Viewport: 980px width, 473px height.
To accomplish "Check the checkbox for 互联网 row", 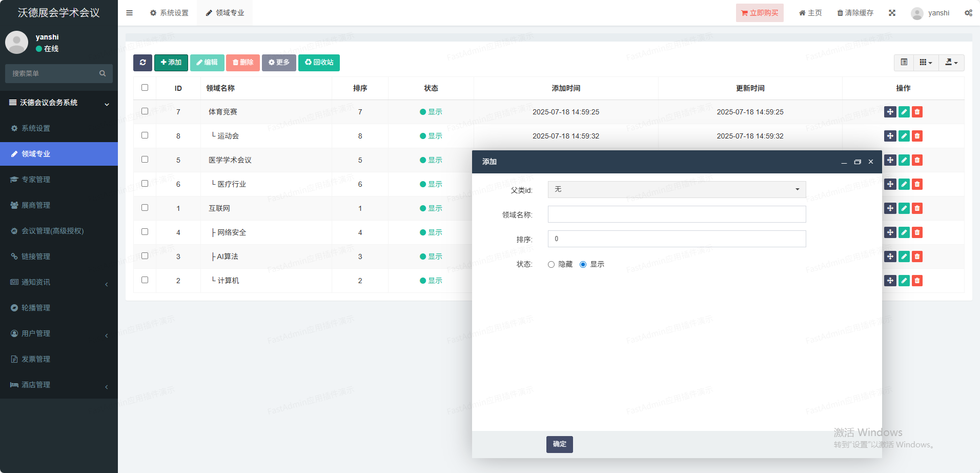I will pyautogui.click(x=145, y=208).
